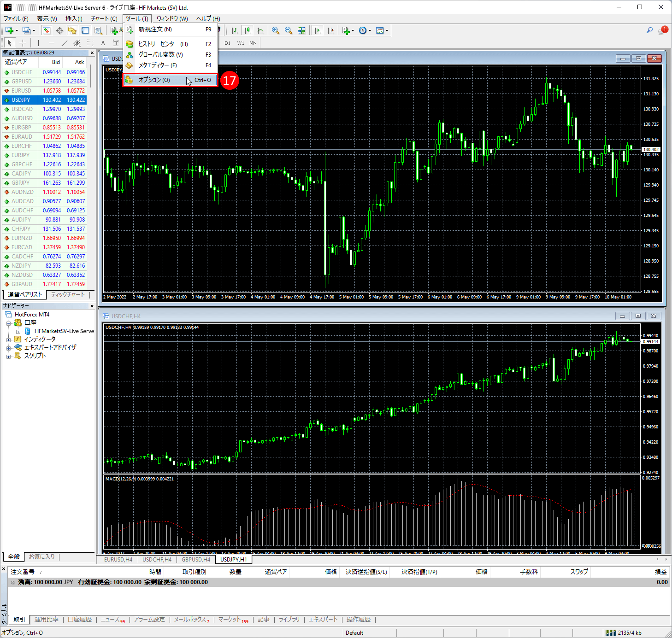Expand the スクリプト tree node
672x638 pixels.
[x=8, y=356]
